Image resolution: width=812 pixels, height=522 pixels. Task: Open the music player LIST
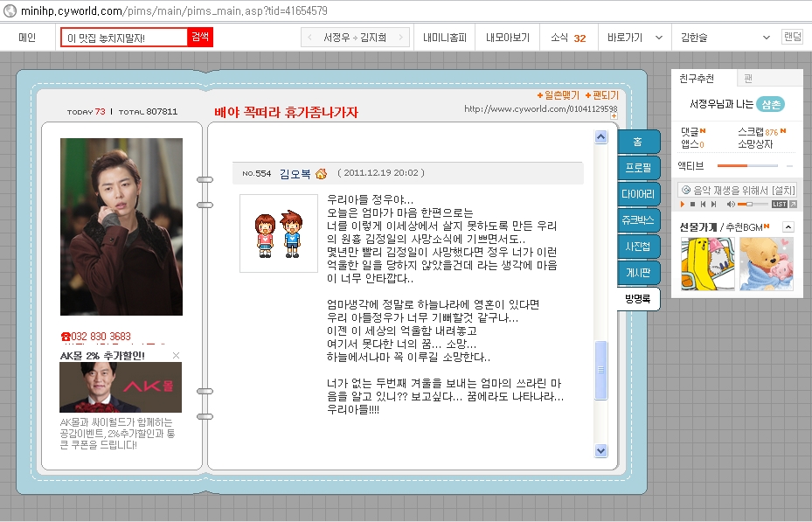pyautogui.click(x=780, y=205)
